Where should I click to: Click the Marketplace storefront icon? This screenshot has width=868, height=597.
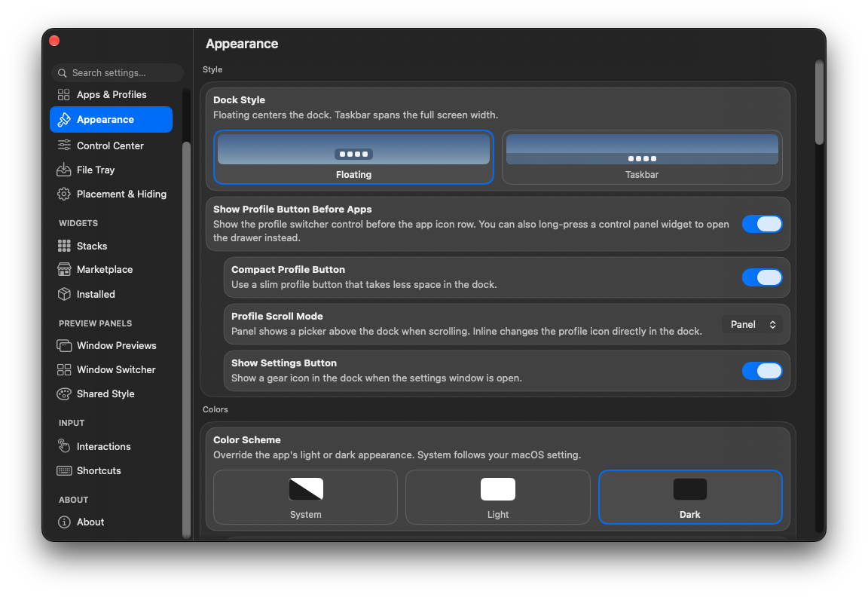point(63,269)
